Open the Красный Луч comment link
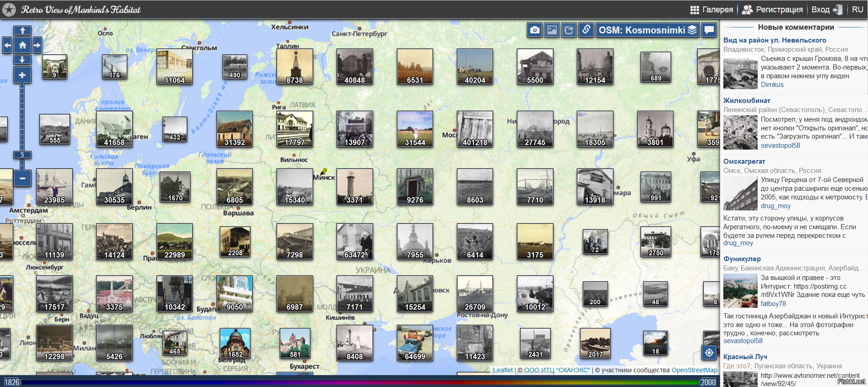 pyautogui.click(x=745, y=357)
